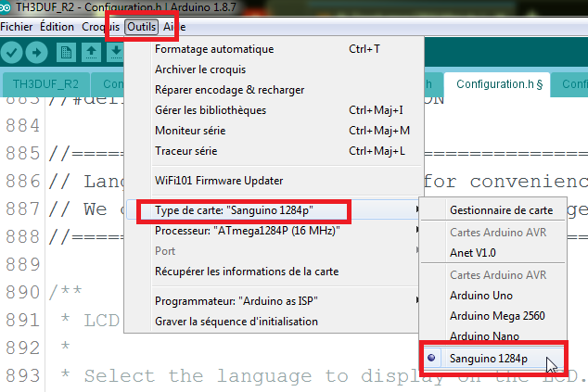Switch to the Configuration.h tab
588x392 pixels.
[x=497, y=84]
